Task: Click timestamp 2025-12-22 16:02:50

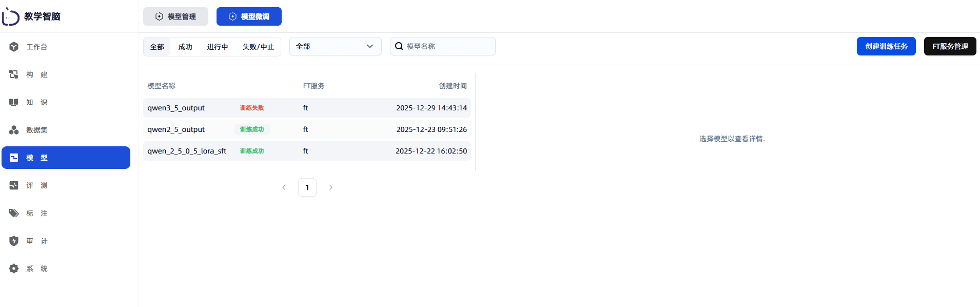Action: coord(431,151)
